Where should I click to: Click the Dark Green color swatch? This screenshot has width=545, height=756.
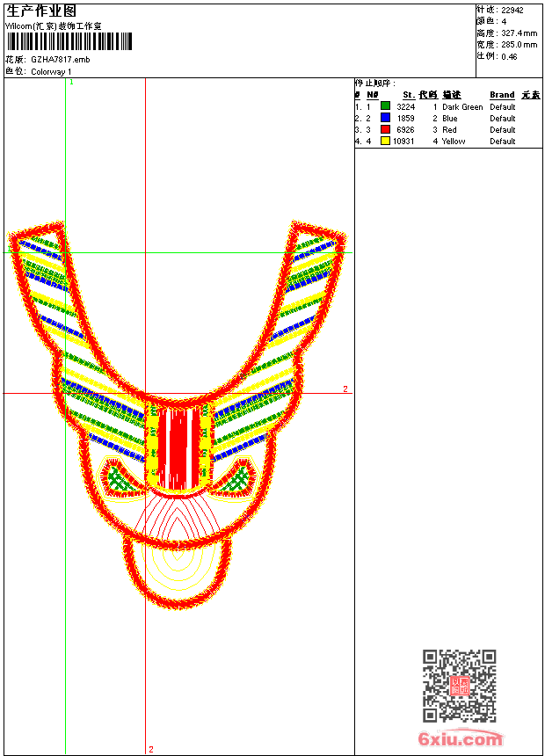pos(385,106)
